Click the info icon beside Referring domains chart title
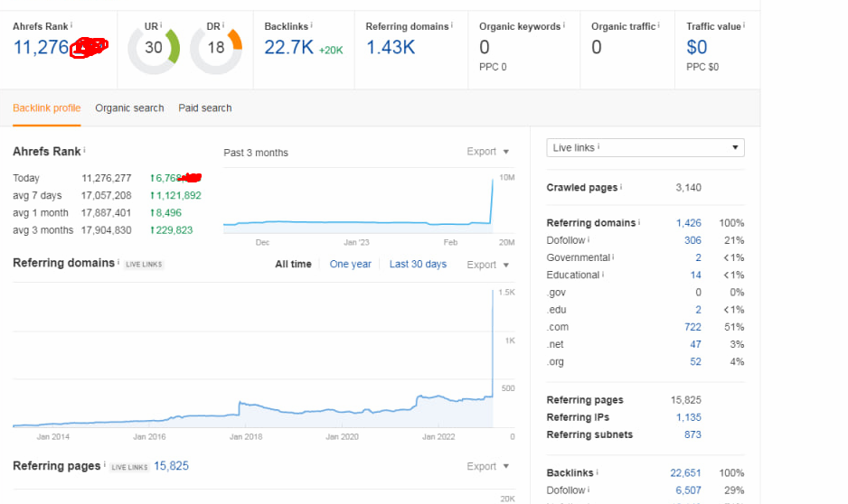The height and width of the screenshot is (504, 848). click(118, 261)
